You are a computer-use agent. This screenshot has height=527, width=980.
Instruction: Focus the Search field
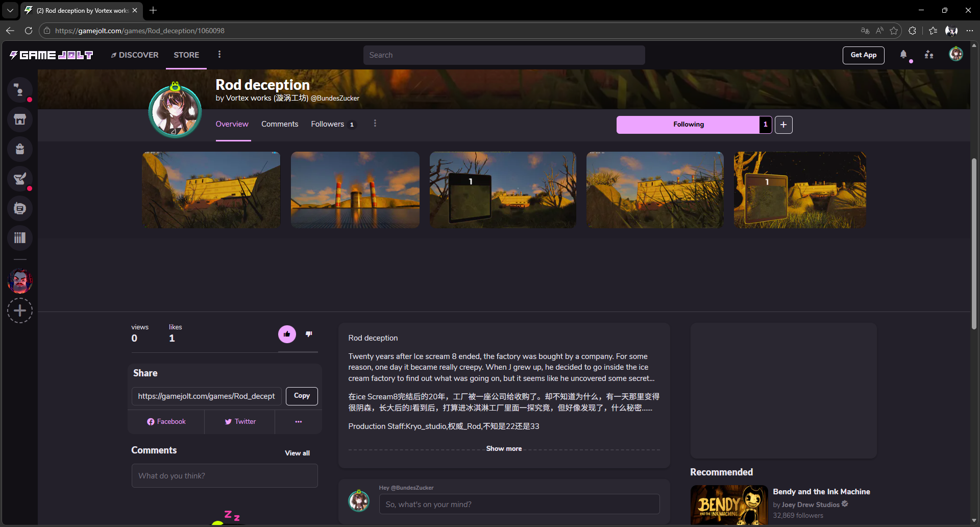pyautogui.click(x=504, y=55)
